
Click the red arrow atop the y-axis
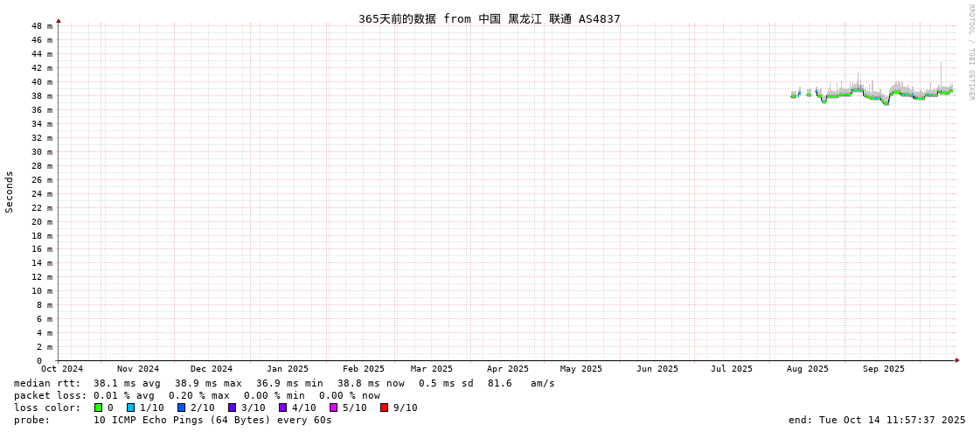[59, 20]
